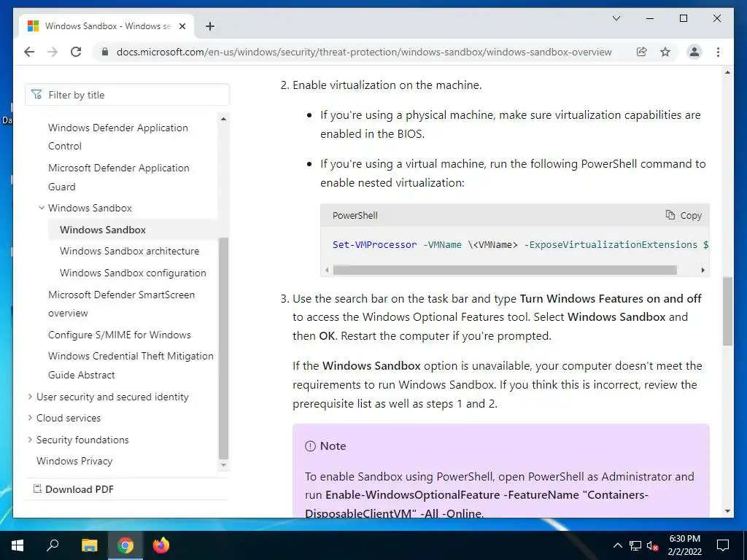The width and height of the screenshot is (747, 560).
Task: Open the taskbar clock and date
Action: (x=684, y=545)
